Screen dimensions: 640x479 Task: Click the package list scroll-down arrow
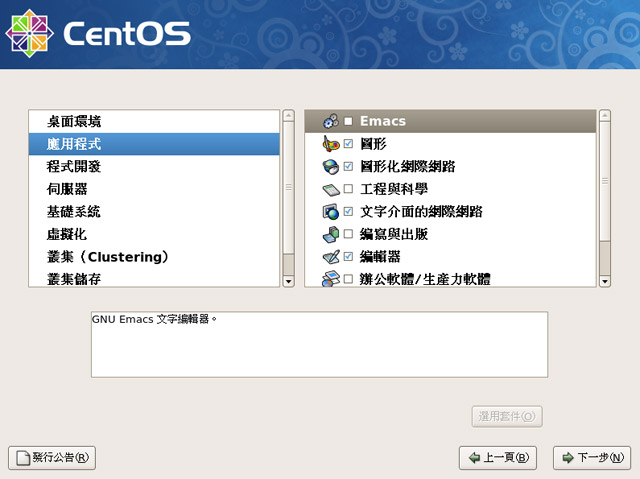click(x=604, y=282)
